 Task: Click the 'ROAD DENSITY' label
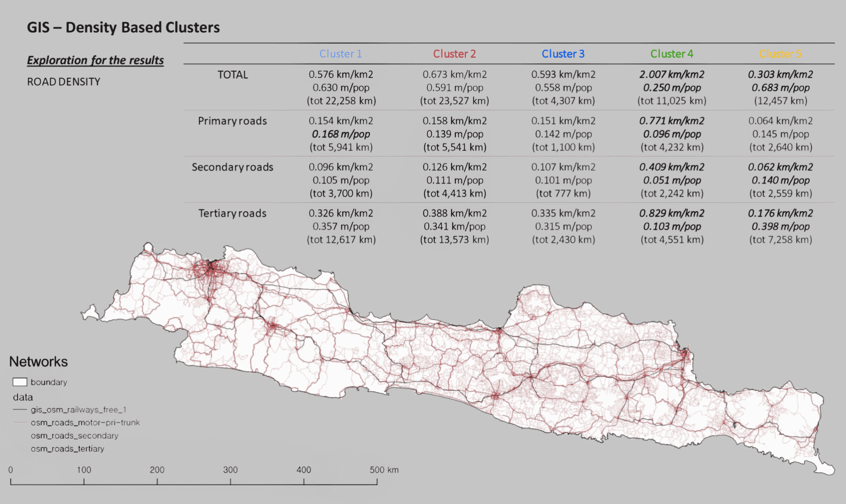pos(64,82)
